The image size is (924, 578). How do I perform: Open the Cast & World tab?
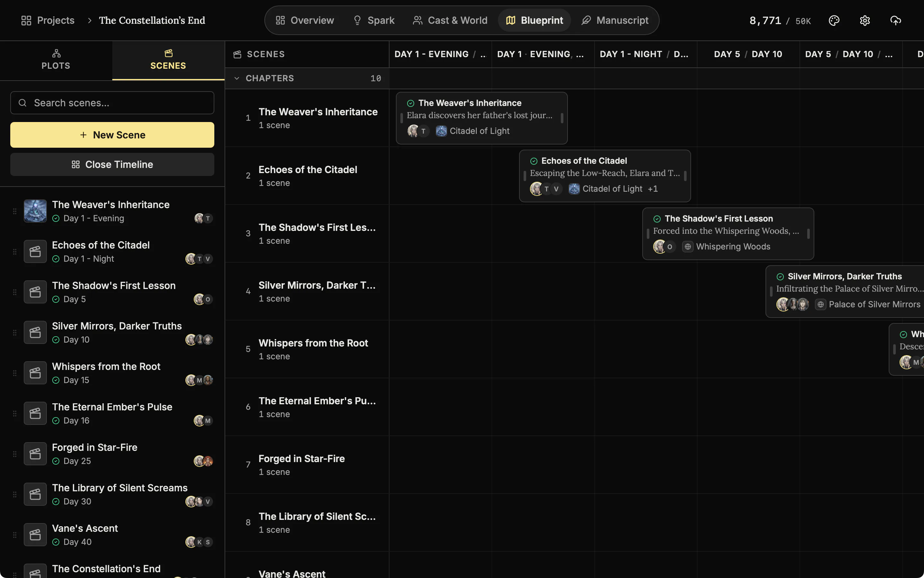point(450,20)
